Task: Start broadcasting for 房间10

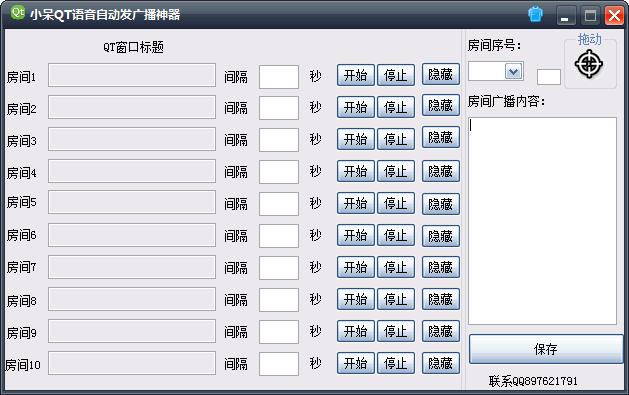Action: pos(356,363)
